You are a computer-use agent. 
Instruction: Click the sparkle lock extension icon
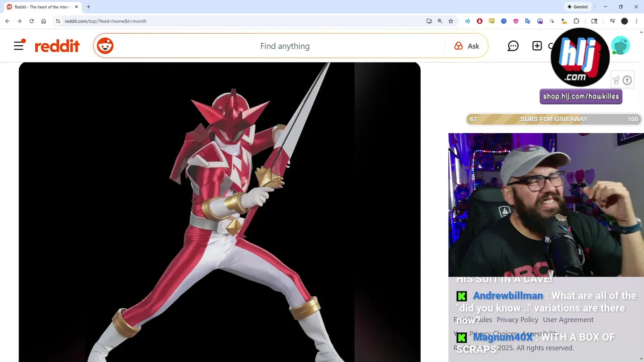tap(564, 21)
